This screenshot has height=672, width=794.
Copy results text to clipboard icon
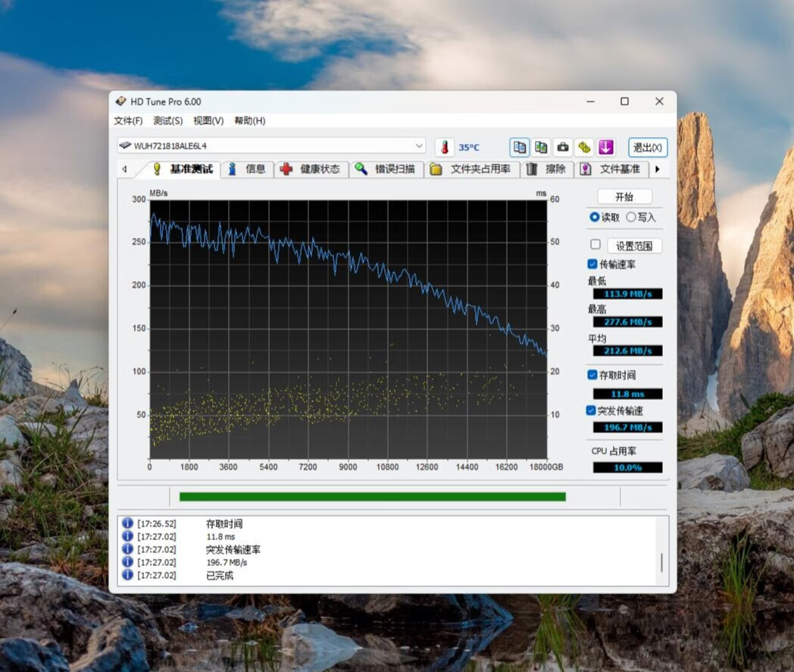(520, 148)
